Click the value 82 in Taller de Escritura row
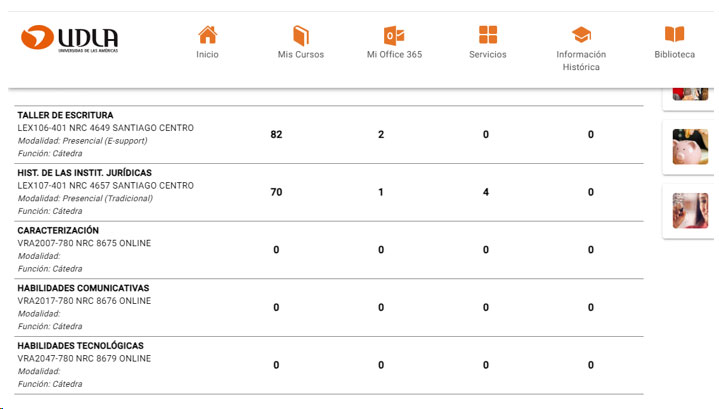Screen dimensions: 719x409 276,135
